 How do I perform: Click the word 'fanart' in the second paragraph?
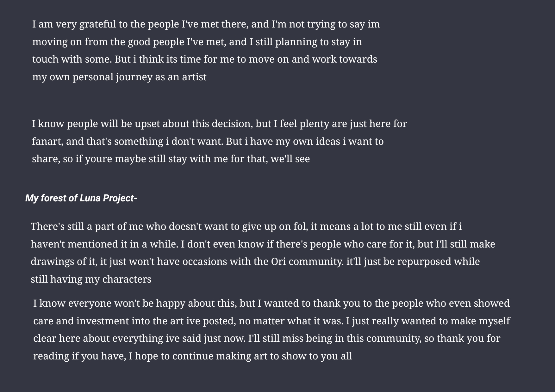[x=47, y=141]
